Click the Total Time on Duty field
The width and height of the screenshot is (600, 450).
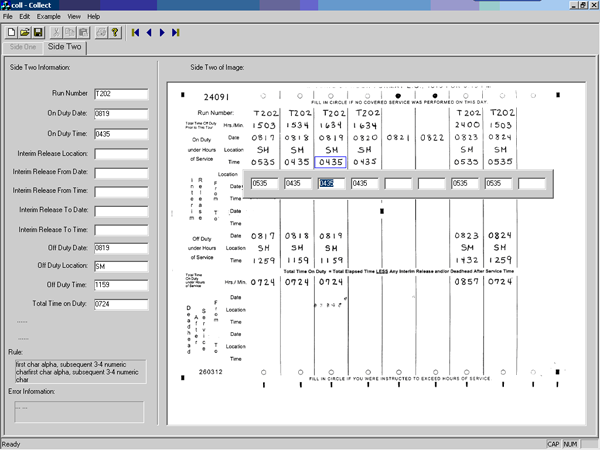tap(121, 304)
